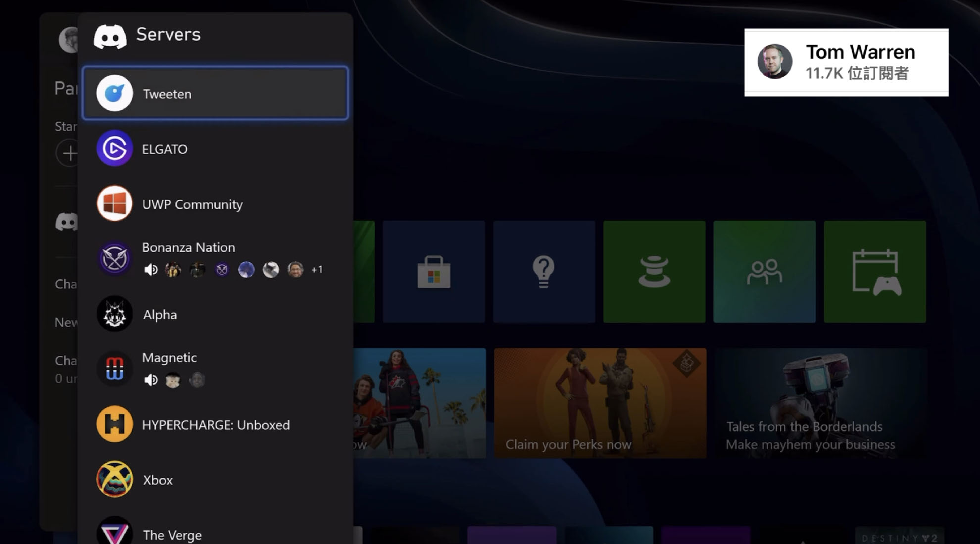Open Tom Warren channel card
Image resolution: width=980 pixels, height=544 pixels.
point(846,62)
